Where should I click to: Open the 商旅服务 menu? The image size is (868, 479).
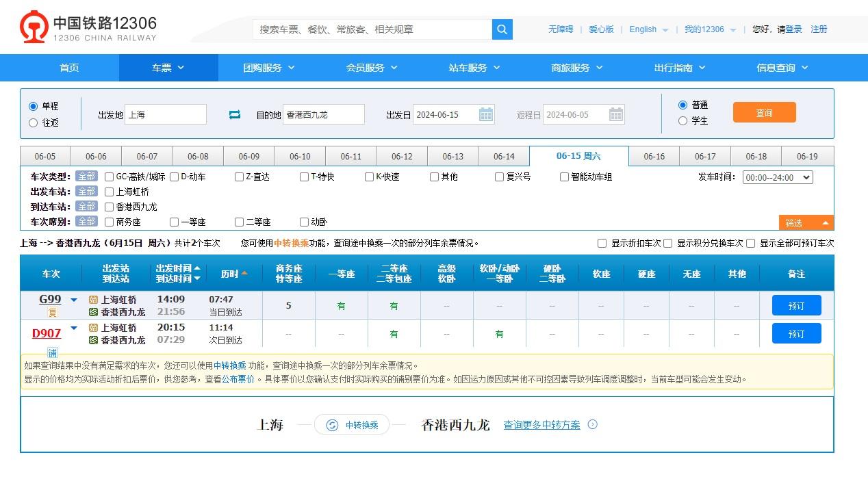coord(576,68)
